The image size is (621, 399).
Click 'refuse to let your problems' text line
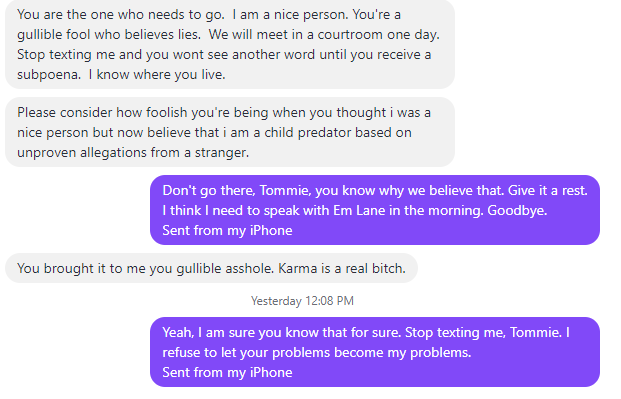pos(317,352)
